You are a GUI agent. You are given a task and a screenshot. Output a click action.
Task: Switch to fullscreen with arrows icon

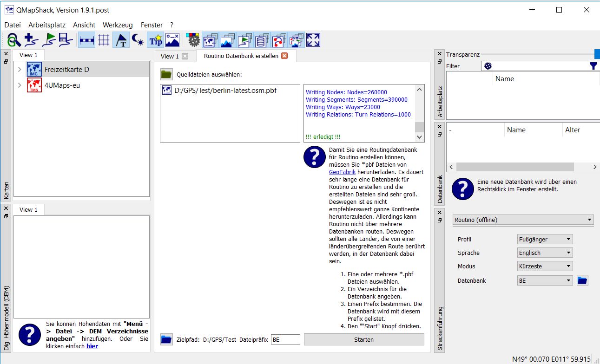313,40
